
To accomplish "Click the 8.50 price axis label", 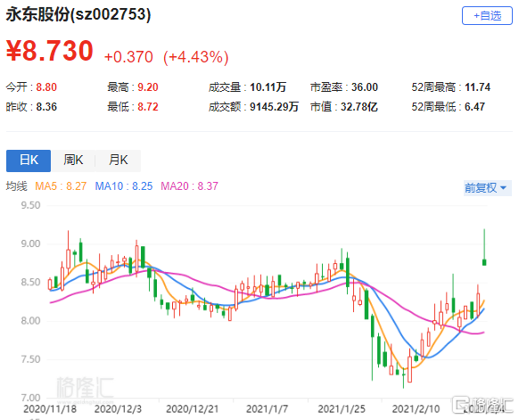I will click(x=30, y=283).
